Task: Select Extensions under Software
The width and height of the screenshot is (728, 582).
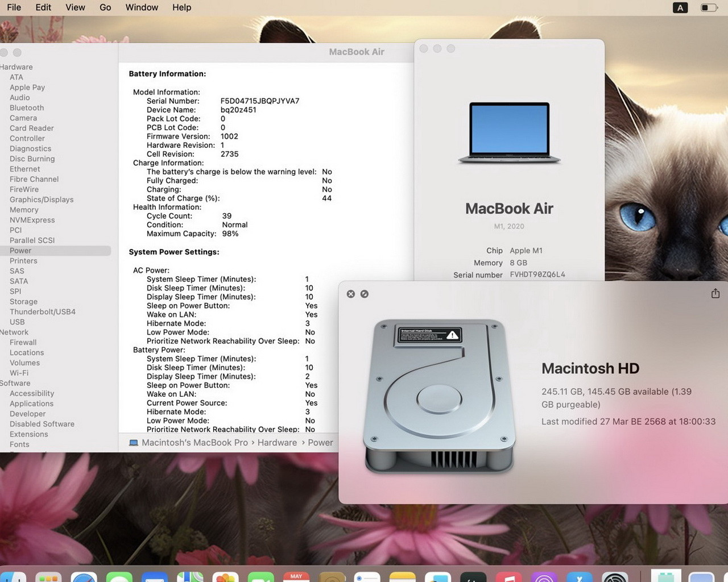Action: pyautogui.click(x=28, y=434)
